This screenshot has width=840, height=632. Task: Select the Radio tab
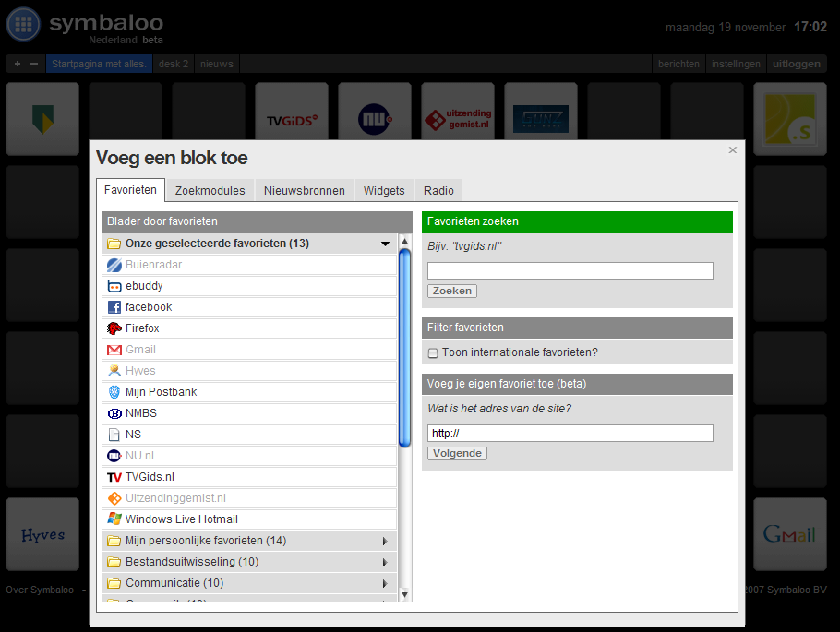pos(438,191)
